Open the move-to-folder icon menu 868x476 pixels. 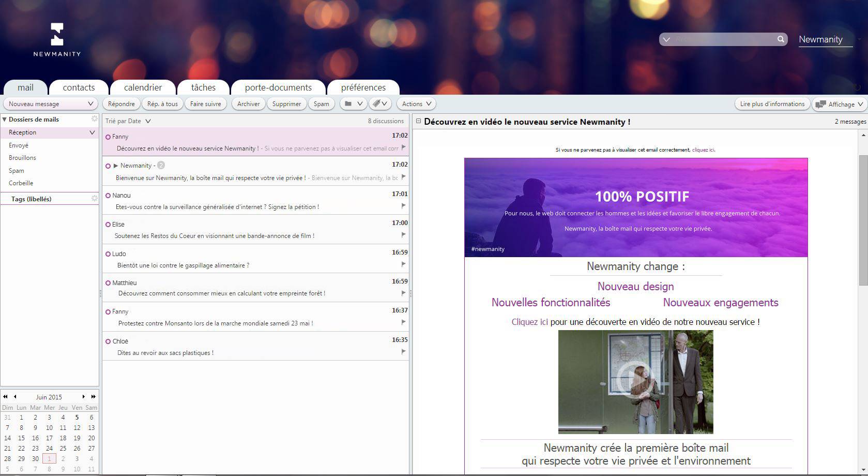click(x=354, y=104)
